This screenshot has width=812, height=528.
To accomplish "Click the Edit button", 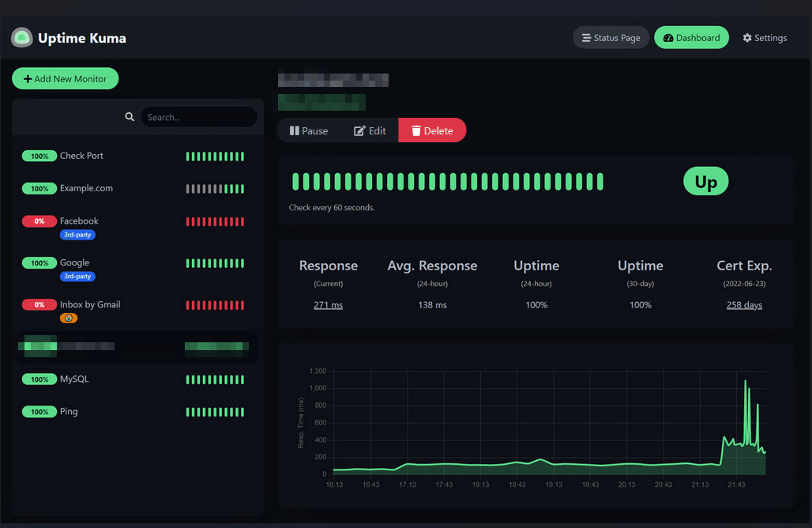I will (x=369, y=130).
